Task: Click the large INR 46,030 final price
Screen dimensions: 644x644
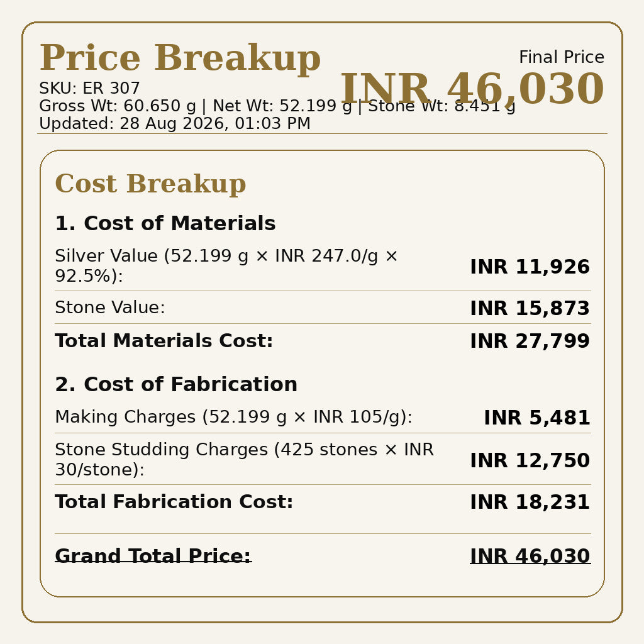Action: tap(472, 88)
